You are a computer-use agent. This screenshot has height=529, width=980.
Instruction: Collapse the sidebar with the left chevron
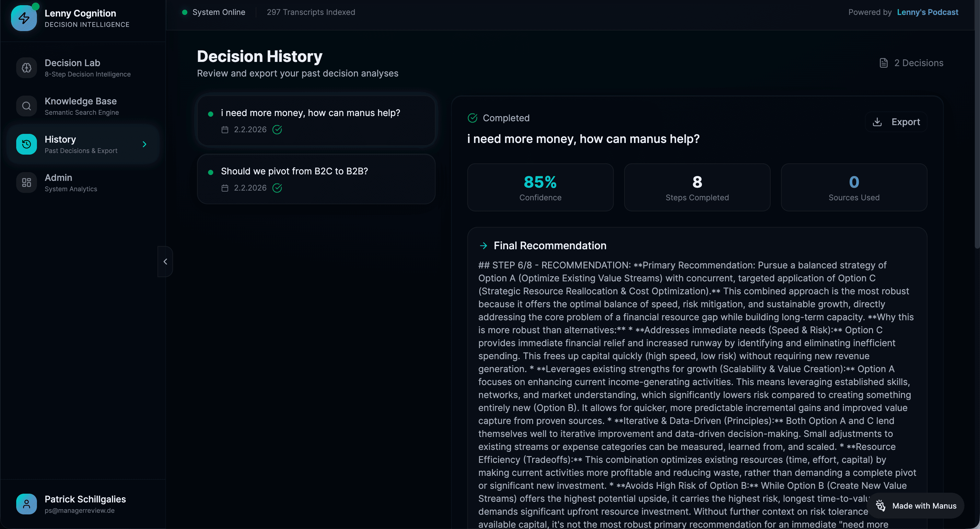tap(165, 262)
